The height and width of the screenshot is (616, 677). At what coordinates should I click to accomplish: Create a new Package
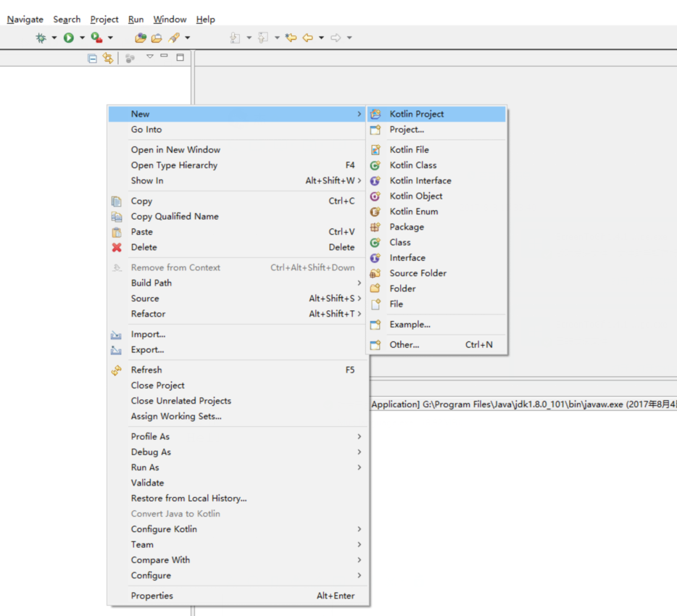pyautogui.click(x=436, y=227)
